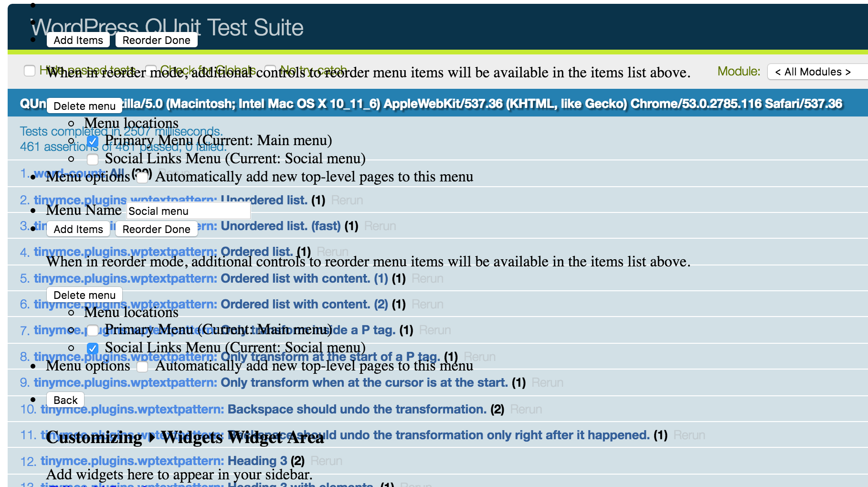
Task: Click Rerun for test 3 Unordered list (fast)
Action: click(380, 226)
